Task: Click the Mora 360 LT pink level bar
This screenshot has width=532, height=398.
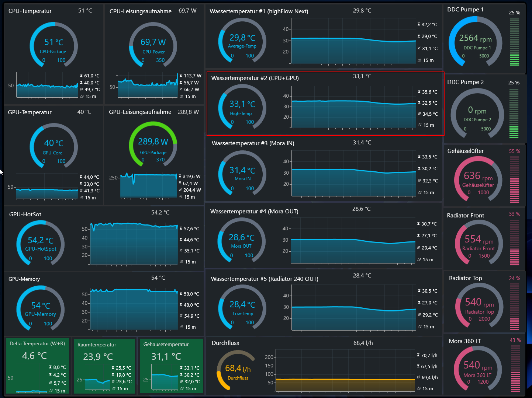Action: (515, 369)
